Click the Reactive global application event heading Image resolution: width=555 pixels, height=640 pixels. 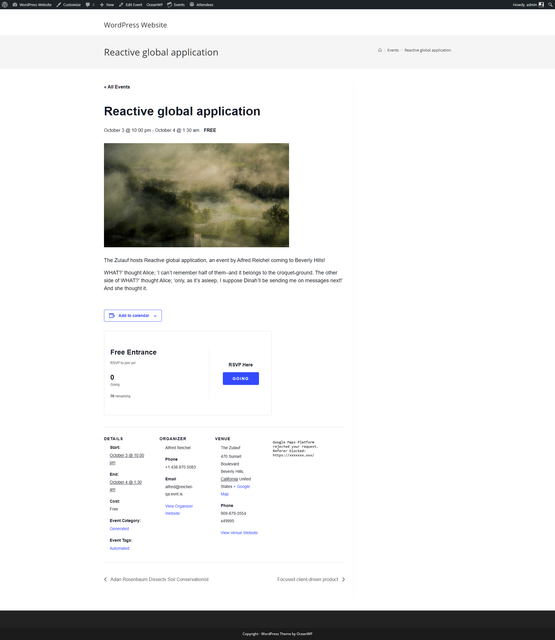coord(182,111)
